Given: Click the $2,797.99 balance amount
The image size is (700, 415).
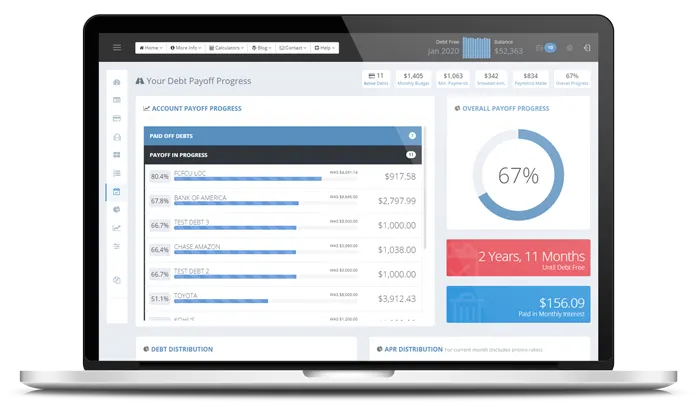Looking at the screenshot, I should pos(397,201).
